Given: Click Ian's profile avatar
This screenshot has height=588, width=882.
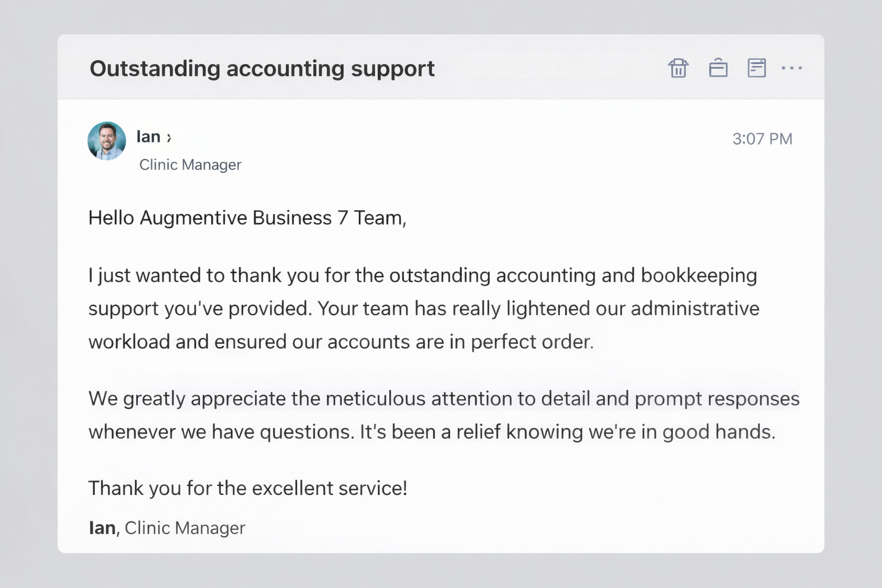Looking at the screenshot, I should pos(106,141).
